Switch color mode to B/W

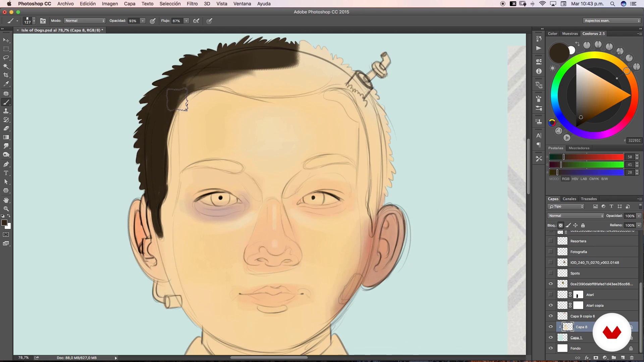click(604, 179)
